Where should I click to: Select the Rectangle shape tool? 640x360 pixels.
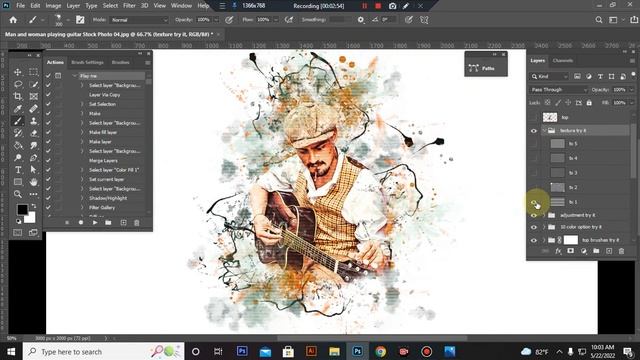click(18, 182)
